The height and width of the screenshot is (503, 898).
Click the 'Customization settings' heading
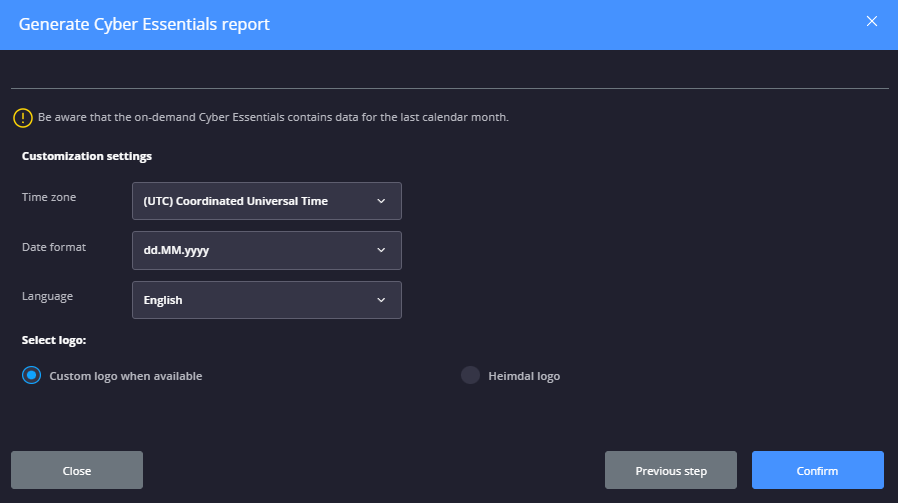point(86,156)
